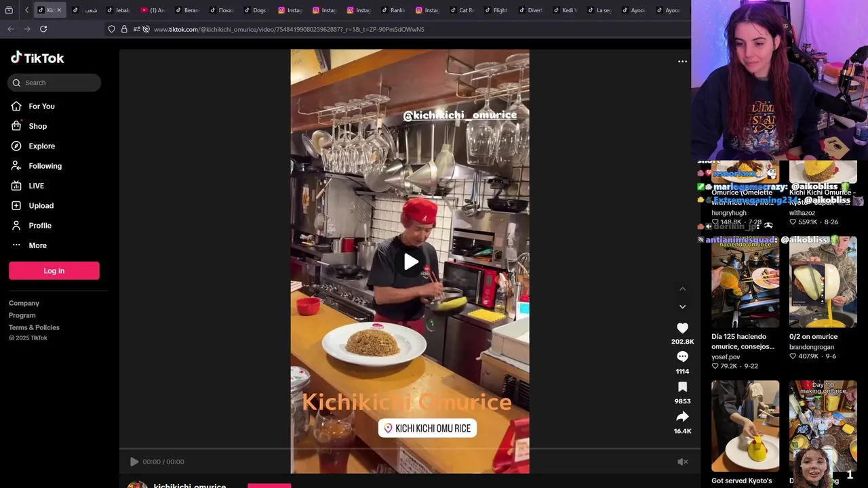Switch to the YouTube (1) tab
The image size is (868, 488).
point(153,10)
